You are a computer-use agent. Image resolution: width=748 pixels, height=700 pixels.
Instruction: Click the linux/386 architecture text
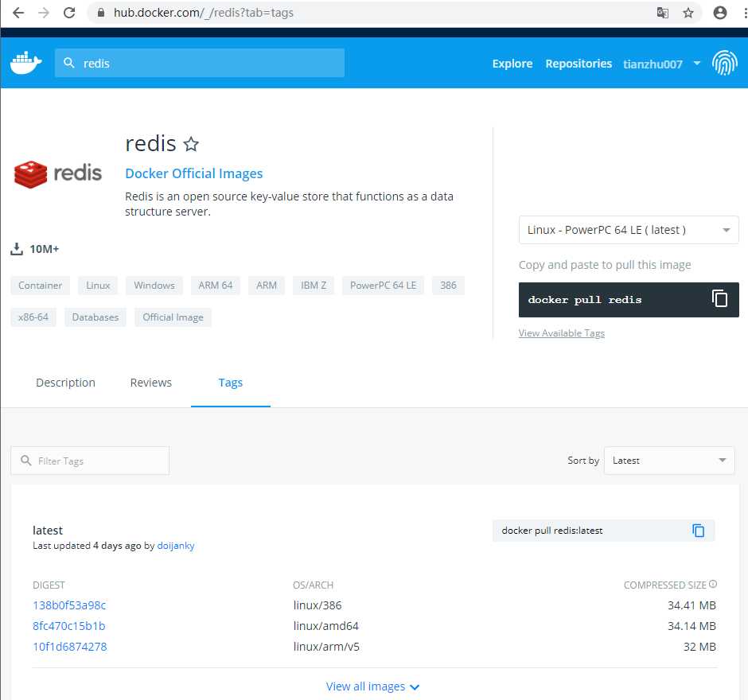pos(318,605)
